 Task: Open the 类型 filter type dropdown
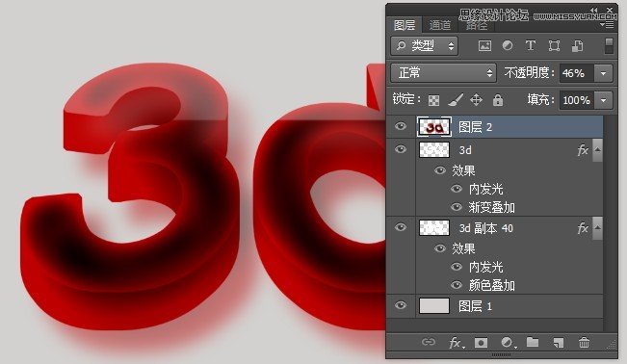pos(425,46)
